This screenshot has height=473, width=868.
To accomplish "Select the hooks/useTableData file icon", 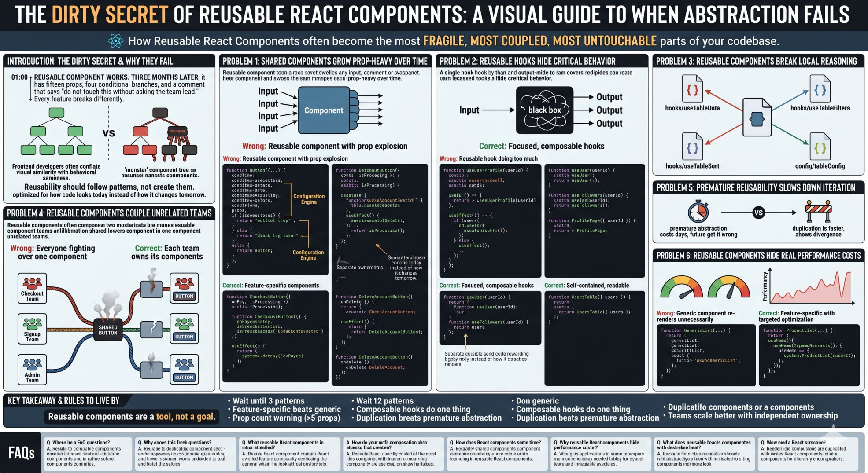I will click(692, 89).
